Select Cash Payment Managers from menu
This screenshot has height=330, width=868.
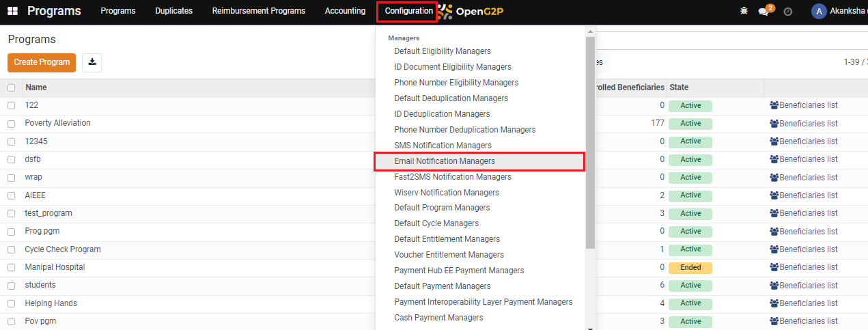pyautogui.click(x=438, y=318)
